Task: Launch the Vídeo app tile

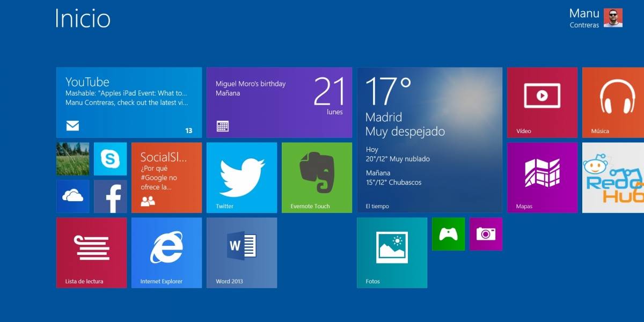Action: pyautogui.click(x=542, y=103)
